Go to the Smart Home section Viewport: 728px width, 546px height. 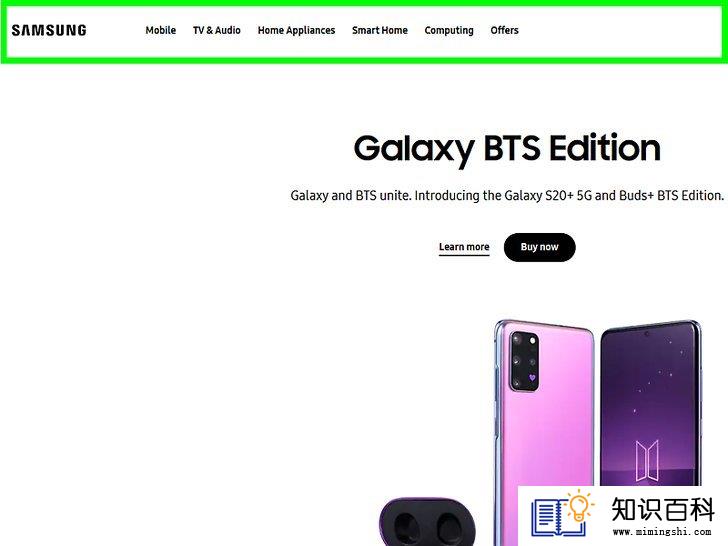point(380,30)
